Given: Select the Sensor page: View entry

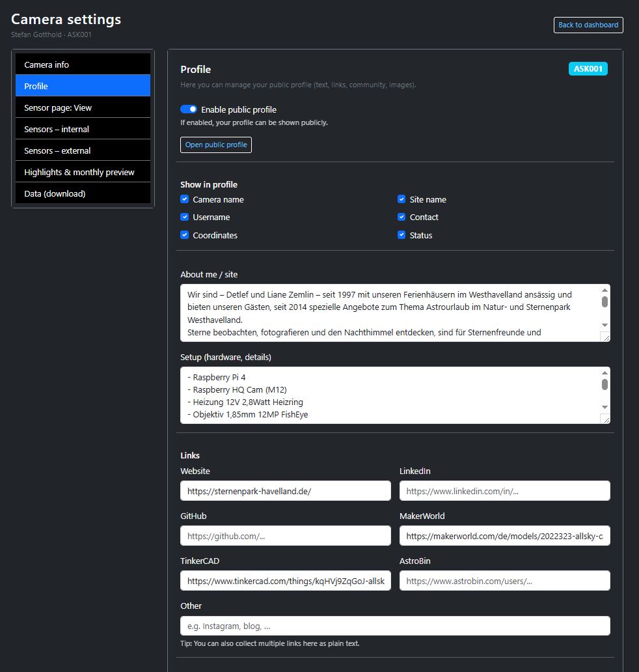Looking at the screenshot, I should (x=83, y=107).
